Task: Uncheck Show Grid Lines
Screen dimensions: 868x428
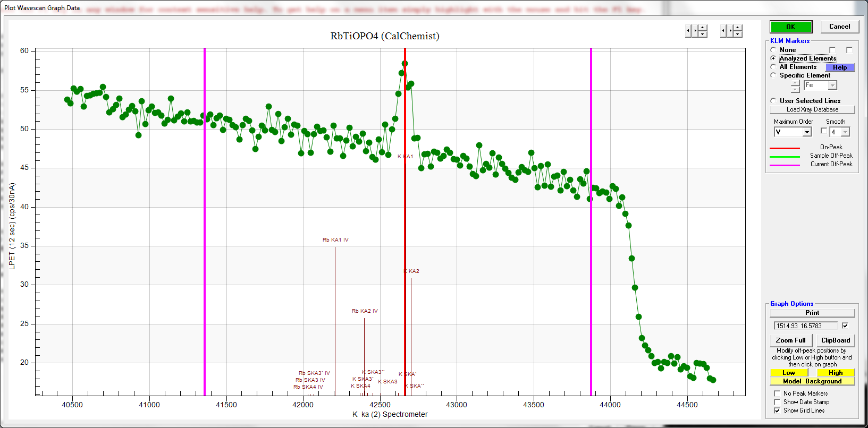Action: click(x=777, y=410)
